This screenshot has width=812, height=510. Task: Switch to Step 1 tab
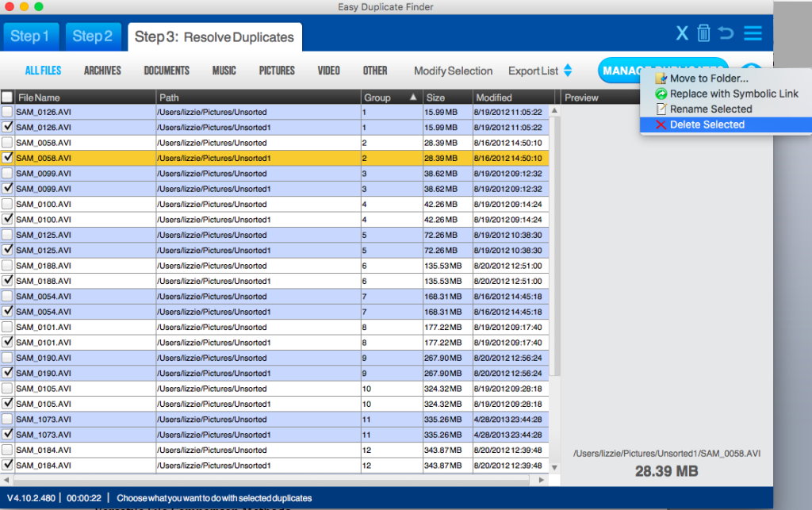(x=30, y=36)
